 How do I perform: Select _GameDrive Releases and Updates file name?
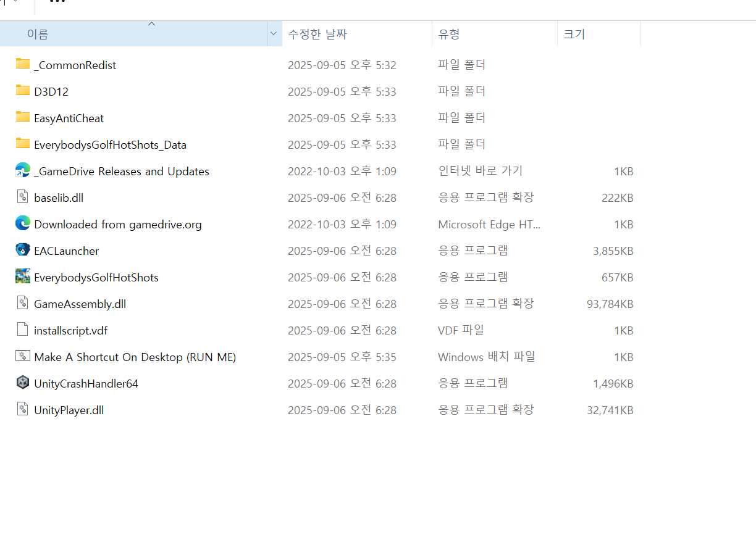122,171
